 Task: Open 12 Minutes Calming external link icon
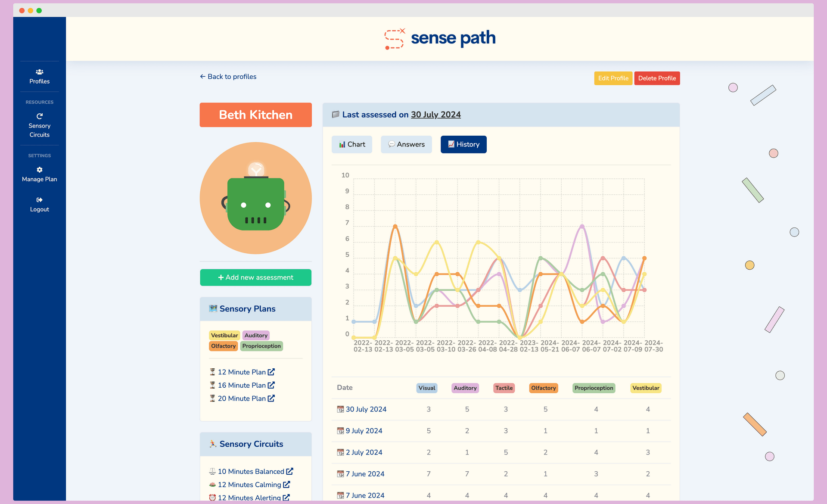point(286,485)
